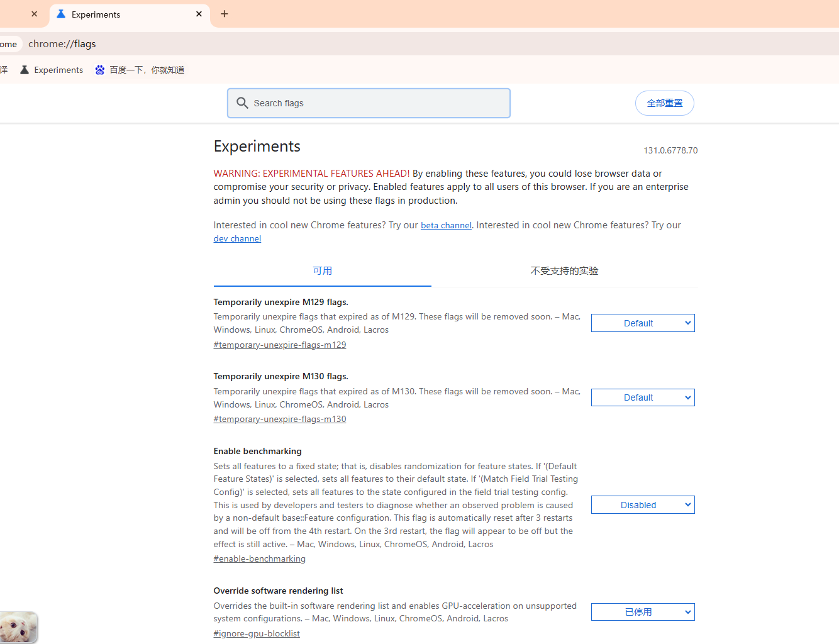839x644 pixels.
Task: Click version number 131.0.6778.70
Action: (x=670, y=150)
